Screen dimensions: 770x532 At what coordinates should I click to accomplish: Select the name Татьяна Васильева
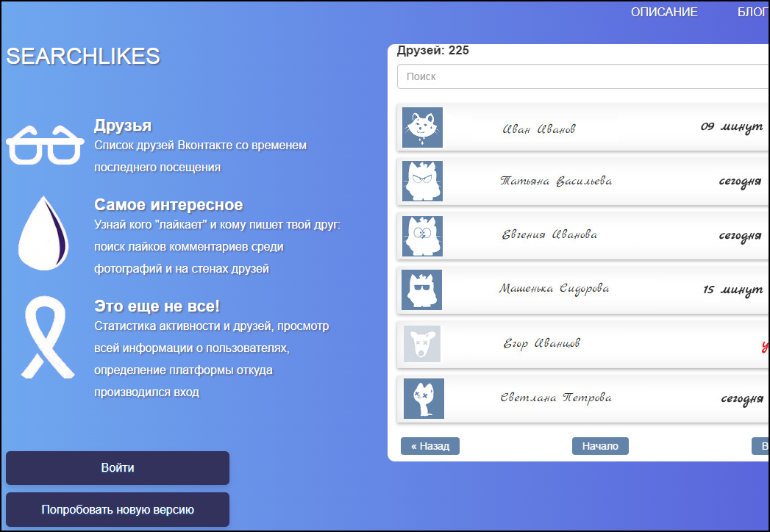[556, 181]
